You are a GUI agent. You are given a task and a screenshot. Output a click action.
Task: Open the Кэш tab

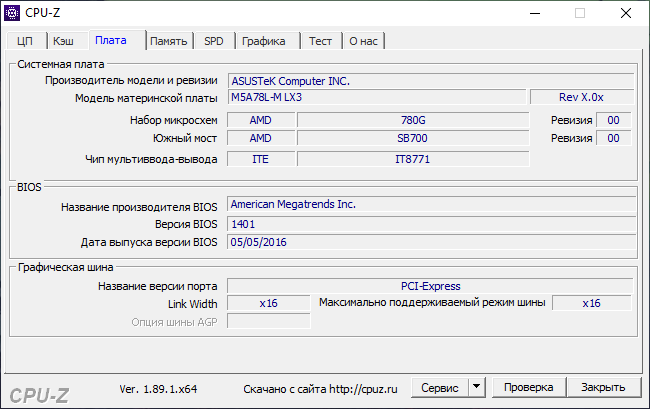coord(66,41)
